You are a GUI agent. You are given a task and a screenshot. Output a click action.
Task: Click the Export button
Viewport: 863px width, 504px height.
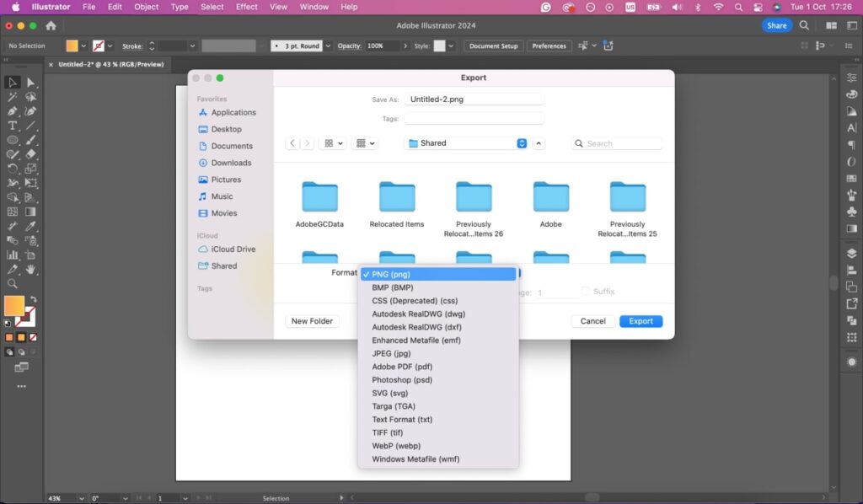[x=641, y=321]
